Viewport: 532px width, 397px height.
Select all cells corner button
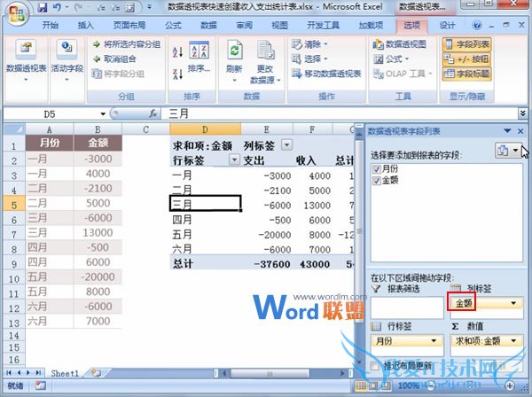[x=14, y=129]
